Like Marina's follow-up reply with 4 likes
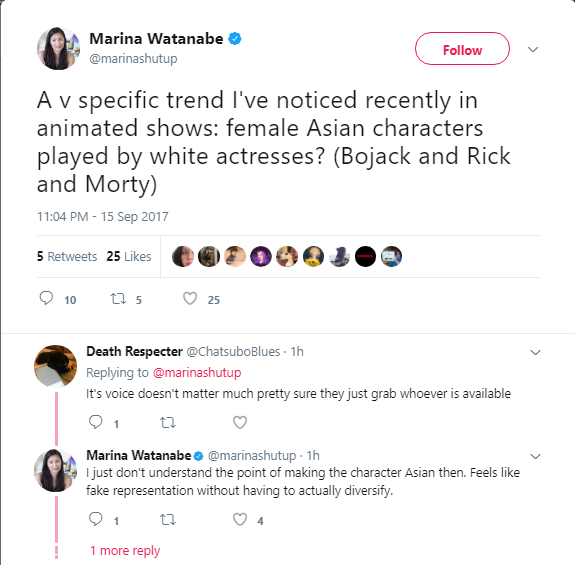 point(240,520)
